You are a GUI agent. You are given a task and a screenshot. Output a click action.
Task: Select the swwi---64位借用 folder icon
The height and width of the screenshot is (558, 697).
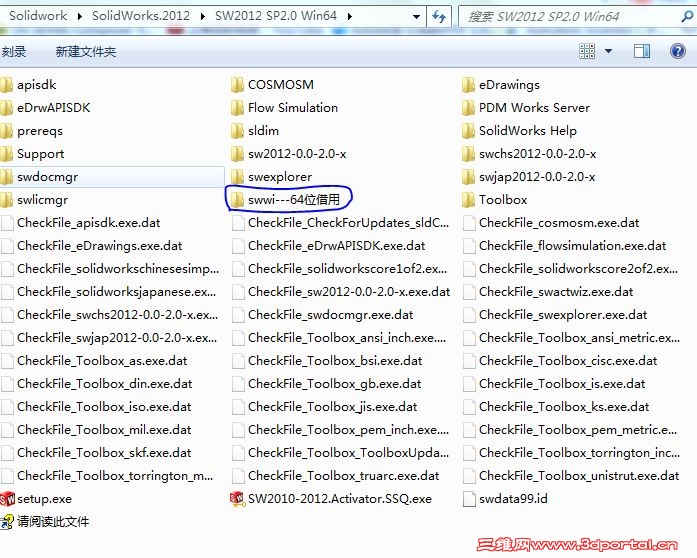click(x=237, y=200)
